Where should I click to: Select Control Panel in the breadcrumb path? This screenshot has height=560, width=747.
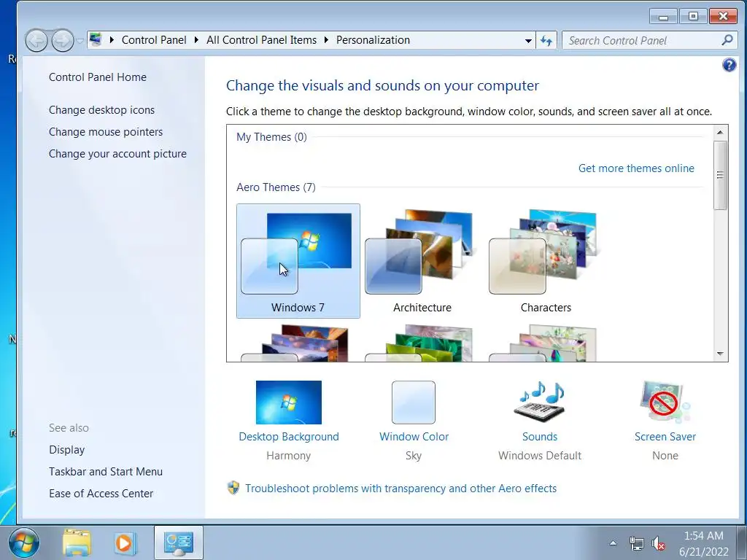coord(154,40)
